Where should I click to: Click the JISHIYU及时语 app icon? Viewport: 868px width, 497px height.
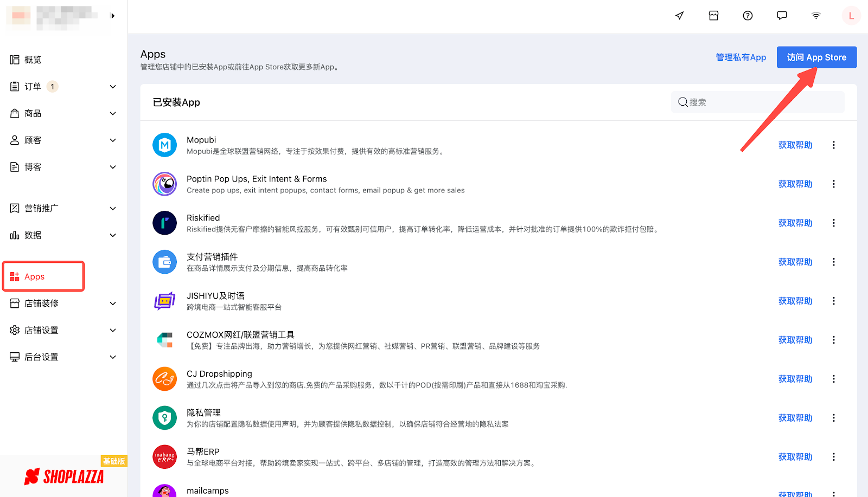coord(164,301)
